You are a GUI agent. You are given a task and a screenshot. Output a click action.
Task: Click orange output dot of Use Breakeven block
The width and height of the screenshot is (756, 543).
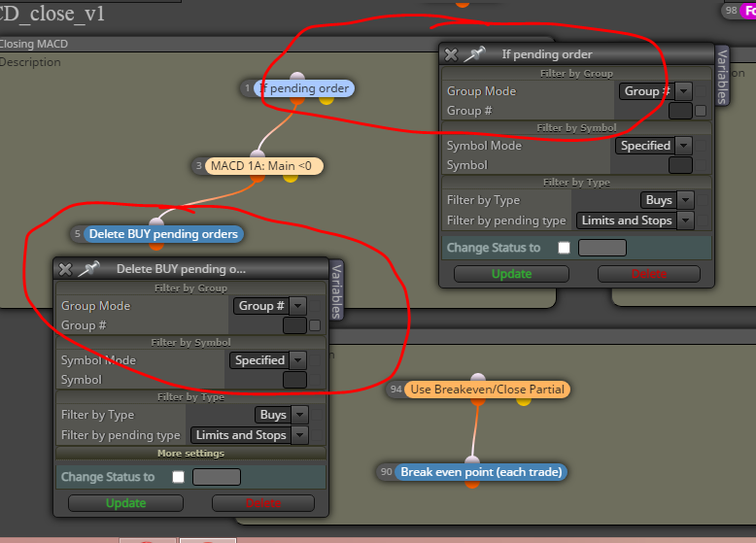tap(478, 401)
